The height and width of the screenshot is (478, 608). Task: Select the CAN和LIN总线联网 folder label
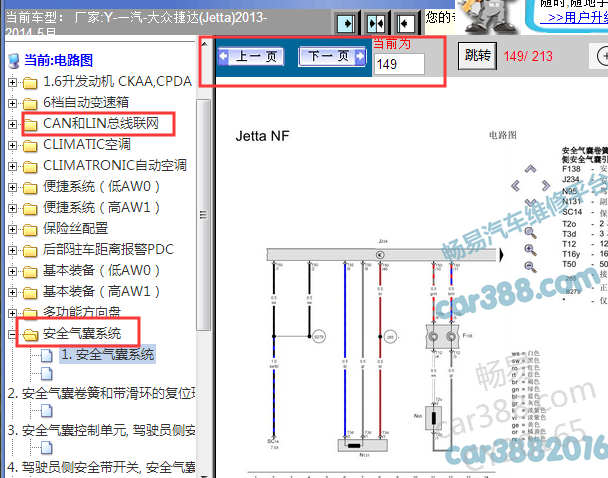(101, 123)
